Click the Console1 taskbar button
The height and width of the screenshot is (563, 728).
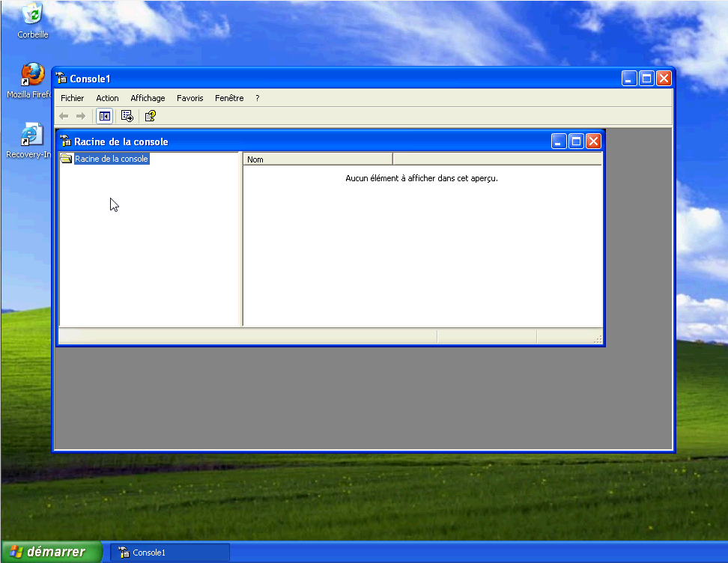pyautogui.click(x=170, y=553)
